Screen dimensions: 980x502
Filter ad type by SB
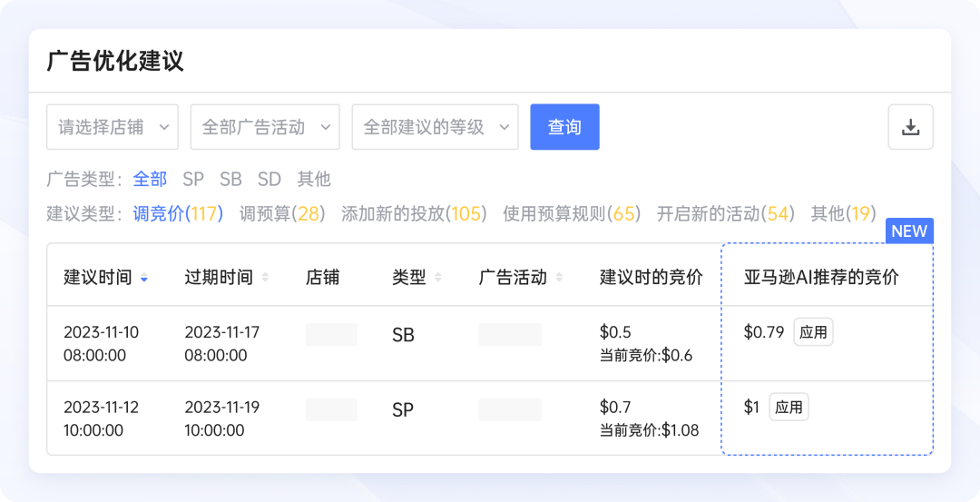[x=230, y=179]
